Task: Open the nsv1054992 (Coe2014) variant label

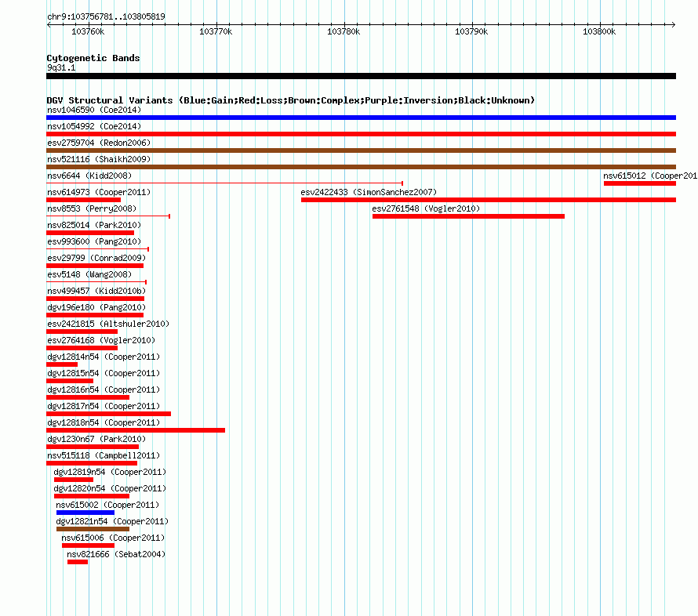Action: pos(94,126)
